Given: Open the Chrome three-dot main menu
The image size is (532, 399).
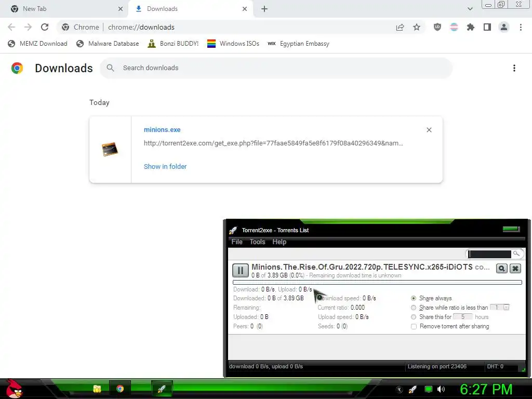Looking at the screenshot, I should click(x=521, y=27).
